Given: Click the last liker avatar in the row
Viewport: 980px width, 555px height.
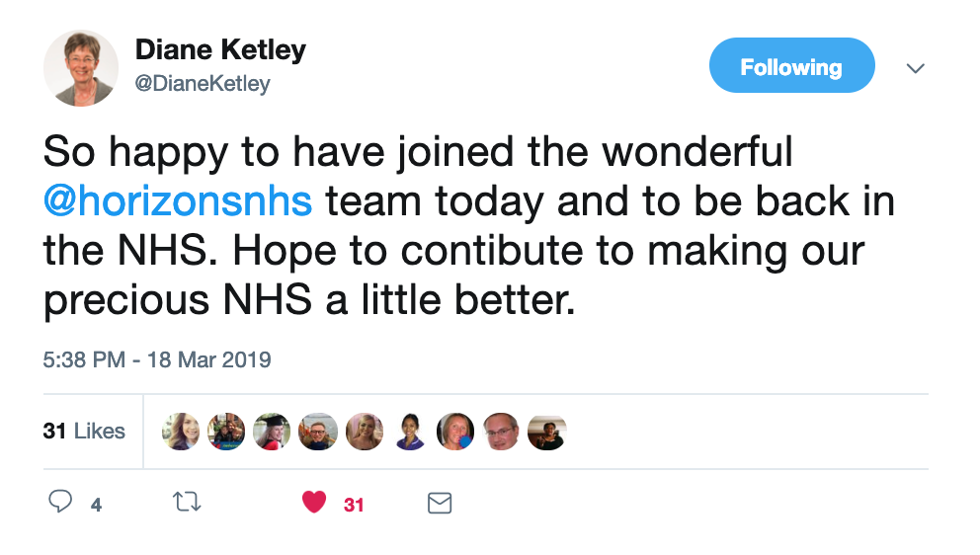Looking at the screenshot, I should point(547,432).
